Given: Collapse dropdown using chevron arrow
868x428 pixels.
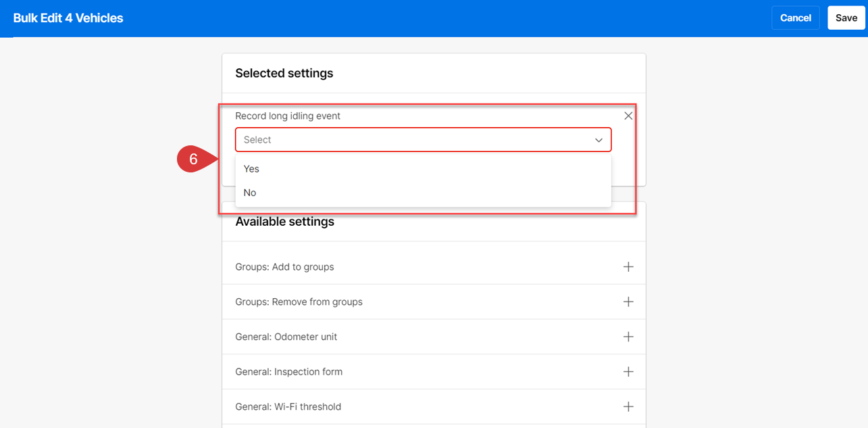Looking at the screenshot, I should tap(598, 140).
